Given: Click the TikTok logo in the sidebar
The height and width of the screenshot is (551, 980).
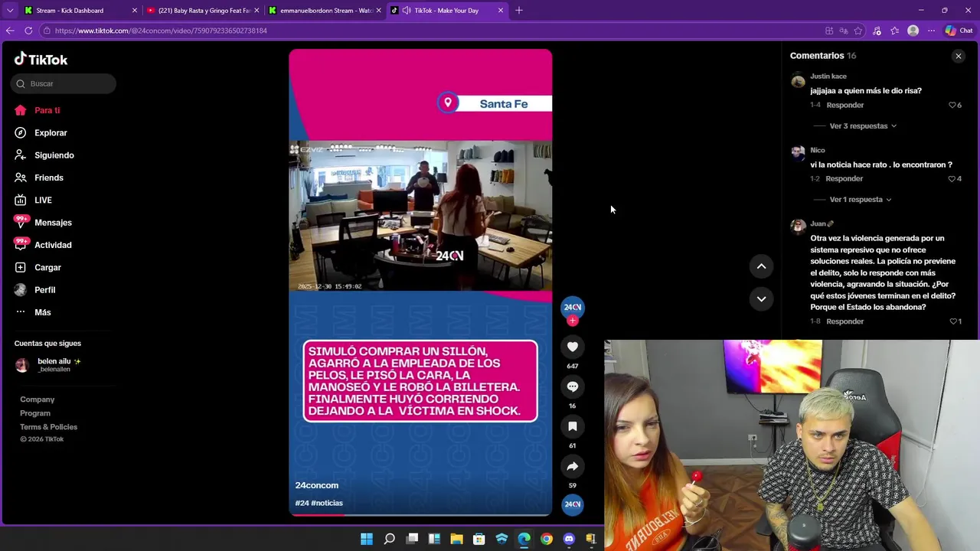Looking at the screenshot, I should (41, 60).
